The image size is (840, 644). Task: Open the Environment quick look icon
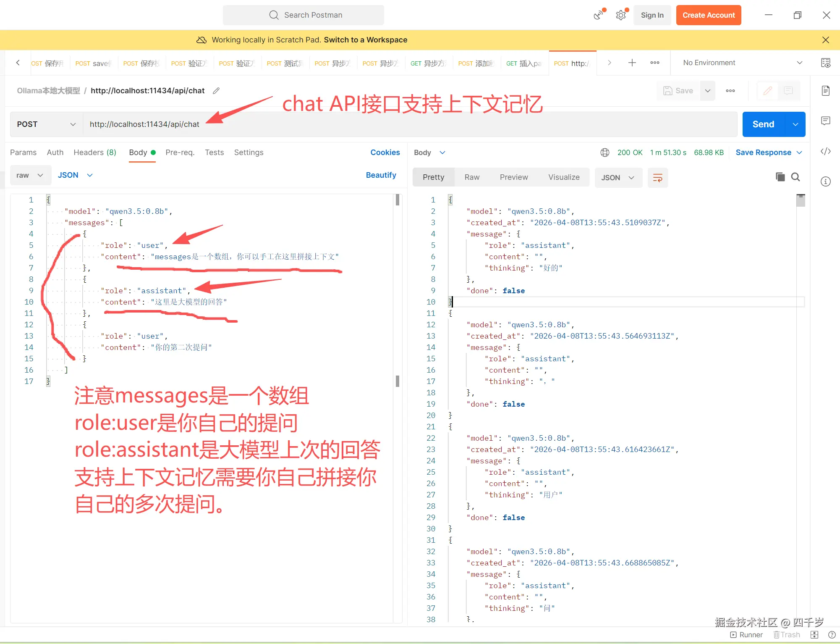pos(825,63)
